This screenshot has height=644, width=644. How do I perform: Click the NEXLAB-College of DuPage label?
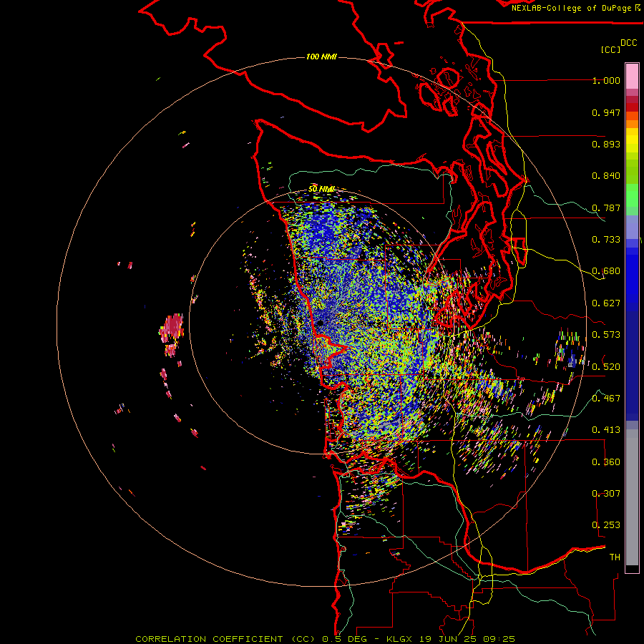click(x=571, y=8)
